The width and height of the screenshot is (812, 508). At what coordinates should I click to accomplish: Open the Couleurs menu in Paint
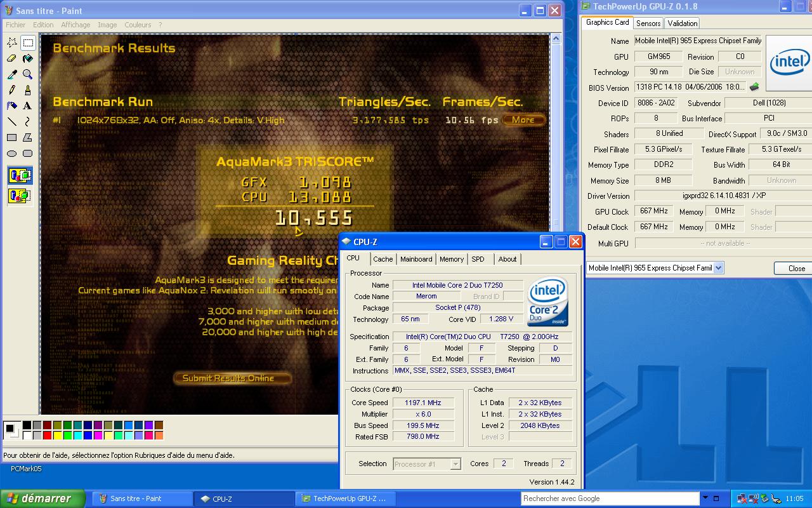138,25
